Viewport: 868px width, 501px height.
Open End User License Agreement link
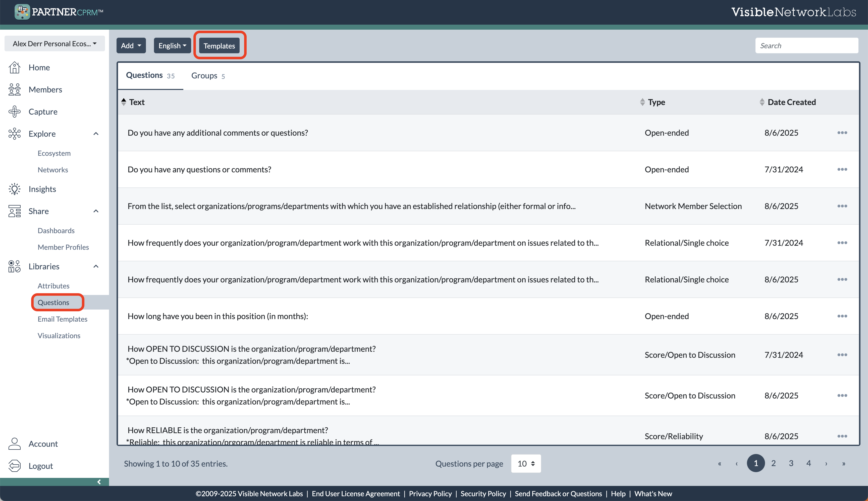(356, 493)
